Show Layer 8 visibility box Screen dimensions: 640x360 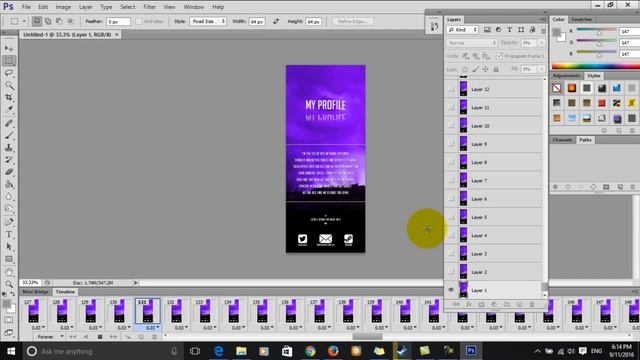point(451,162)
